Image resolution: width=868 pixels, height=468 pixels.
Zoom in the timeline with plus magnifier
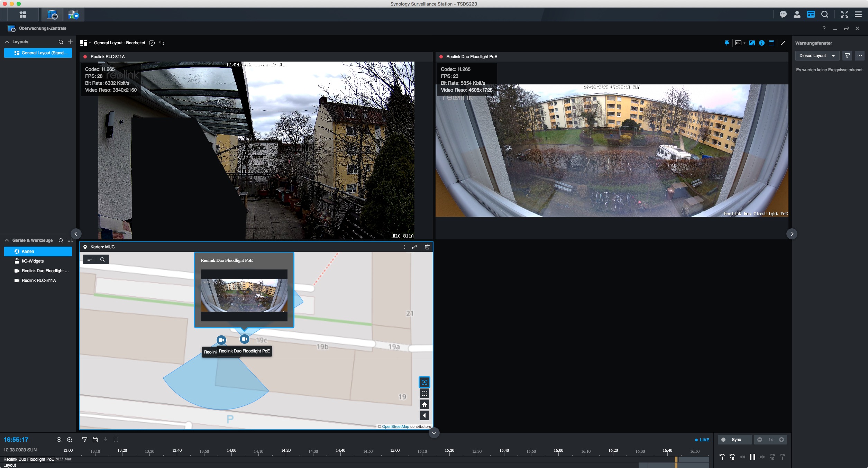(70, 440)
